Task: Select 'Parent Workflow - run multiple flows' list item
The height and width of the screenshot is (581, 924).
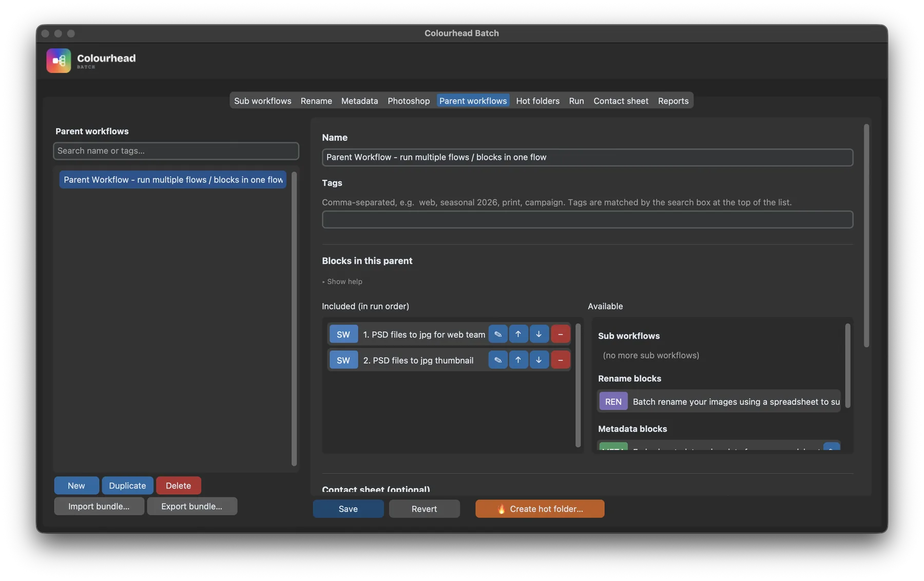Action: click(173, 179)
